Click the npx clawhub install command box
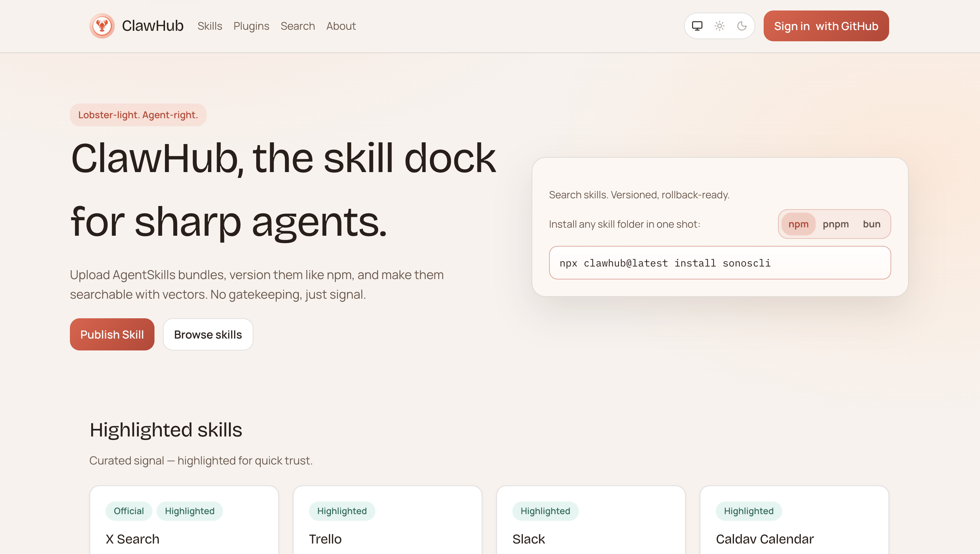980x554 pixels. 719,263
